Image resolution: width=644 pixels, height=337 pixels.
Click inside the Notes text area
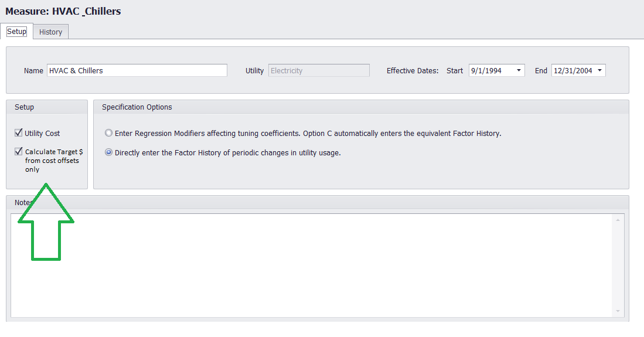click(x=311, y=265)
